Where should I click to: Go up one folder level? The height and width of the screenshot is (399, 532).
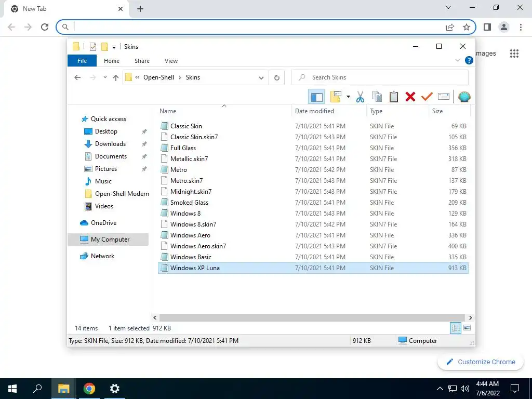[x=116, y=78]
